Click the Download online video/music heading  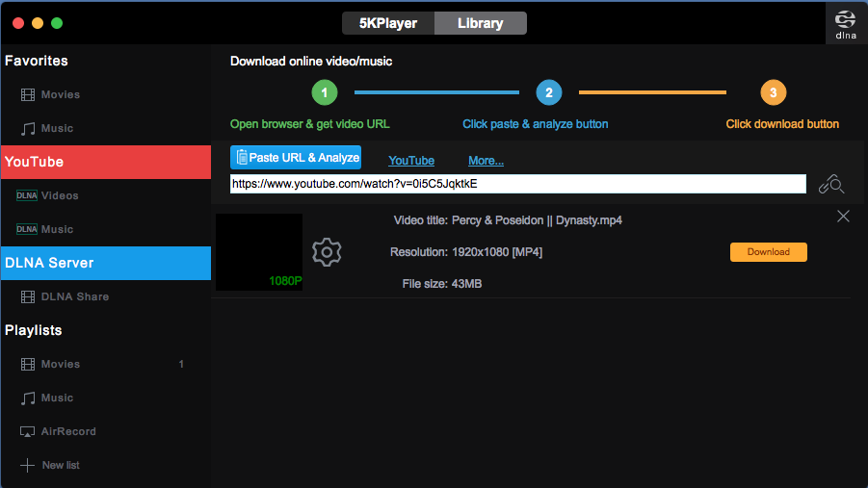click(x=311, y=62)
